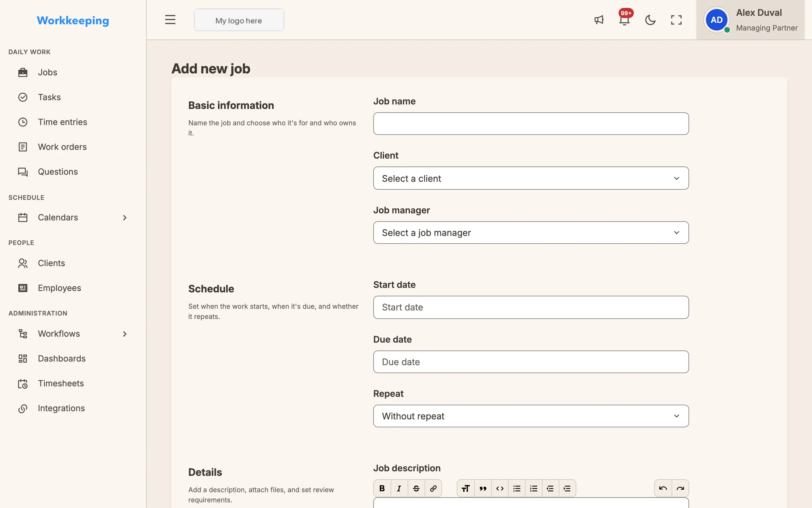Insert a numbered list
The width and height of the screenshot is (812, 508).
[x=533, y=488]
